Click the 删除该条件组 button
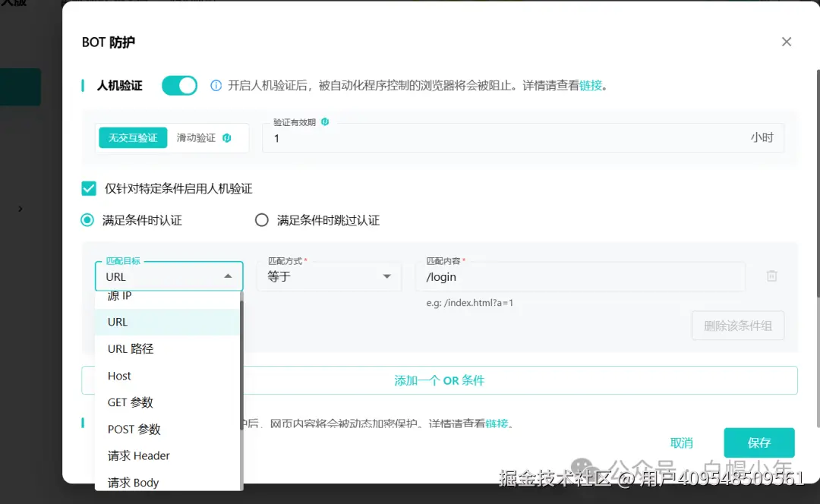This screenshot has width=820, height=504. point(737,325)
